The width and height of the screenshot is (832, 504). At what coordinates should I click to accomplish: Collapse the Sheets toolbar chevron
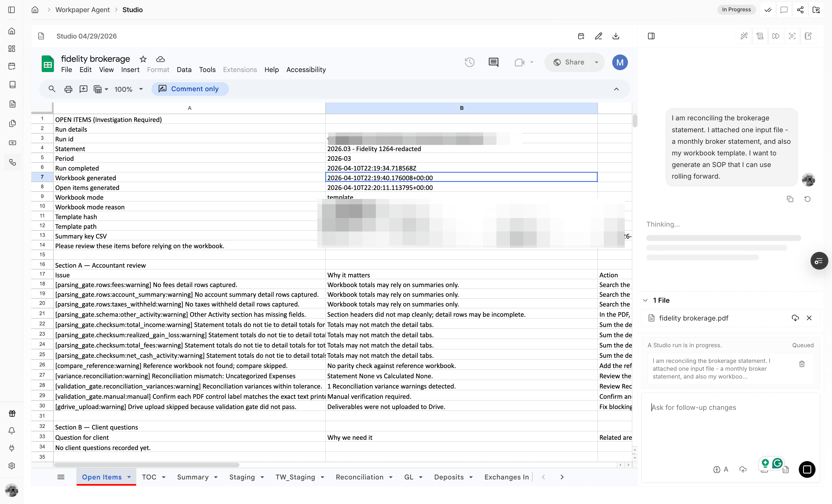click(x=617, y=89)
